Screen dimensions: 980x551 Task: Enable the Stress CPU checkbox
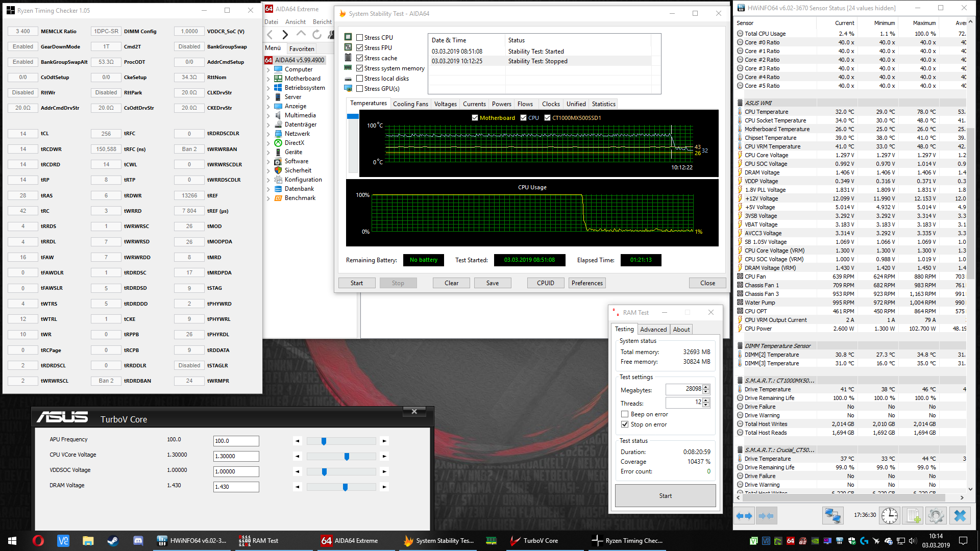tap(360, 38)
